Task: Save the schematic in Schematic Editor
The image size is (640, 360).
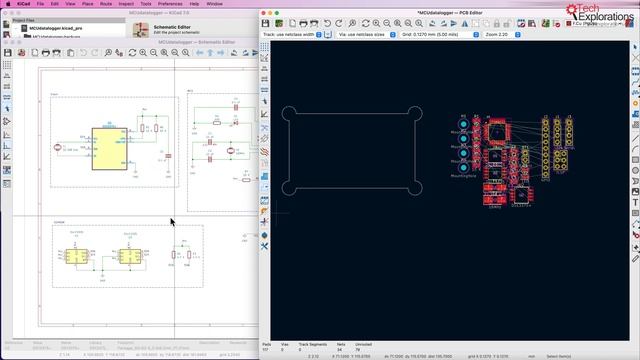Action: (8, 53)
